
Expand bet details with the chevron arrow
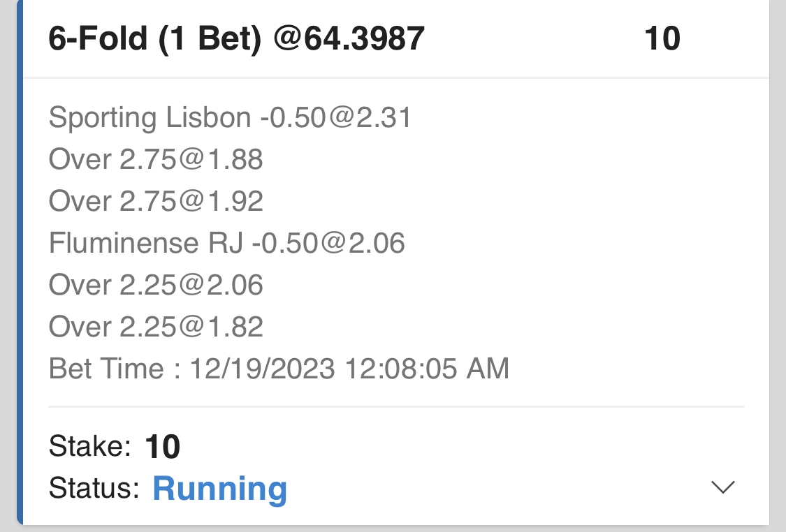click(722, 487)
